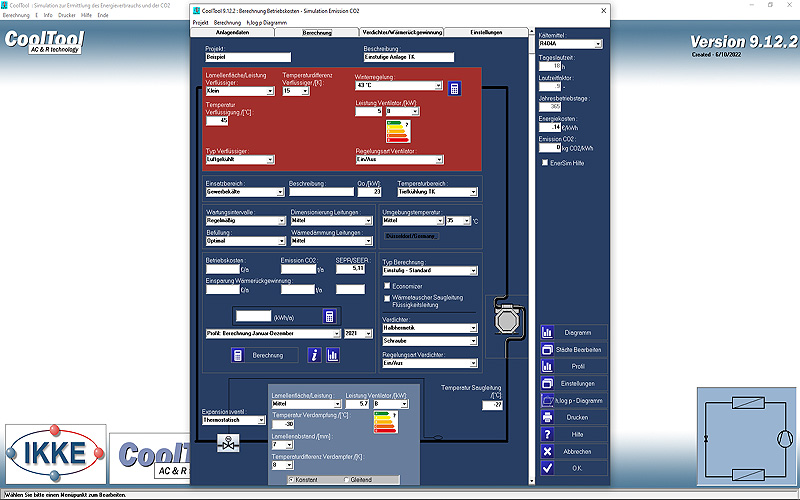Enable the Economizer checkbox
Image resolution: width=800 pixels, height=500 pixels.
pos(388,285)
